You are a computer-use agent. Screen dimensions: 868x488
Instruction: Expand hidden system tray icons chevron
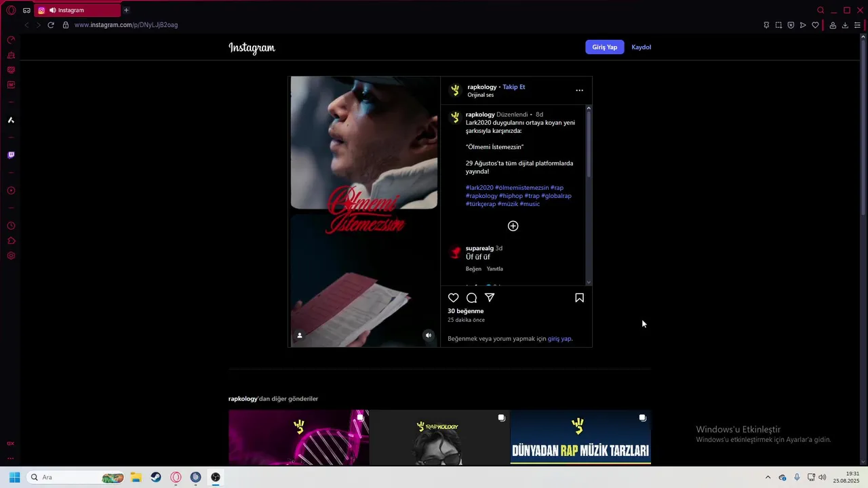[768, 477]
